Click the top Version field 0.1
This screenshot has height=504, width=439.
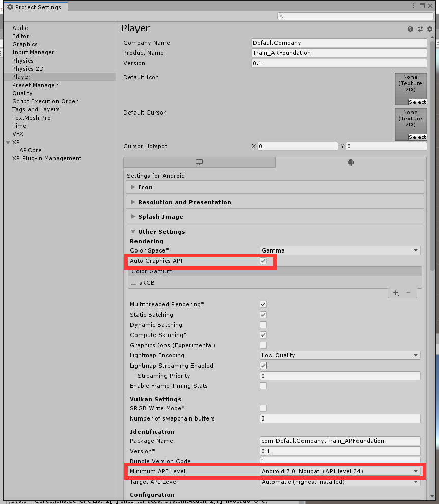(339, 63)
